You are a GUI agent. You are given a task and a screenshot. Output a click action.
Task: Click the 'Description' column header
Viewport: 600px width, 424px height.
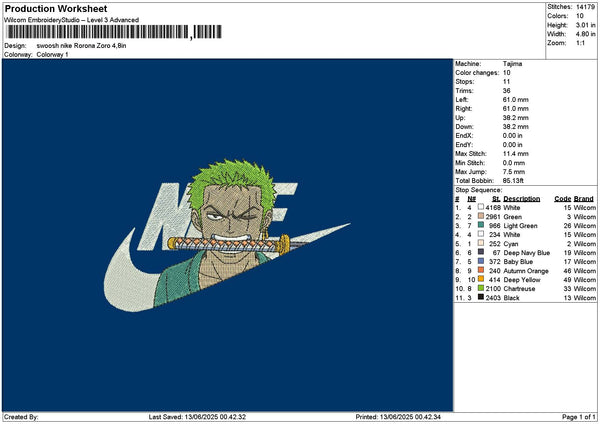(x=522, y=199)
